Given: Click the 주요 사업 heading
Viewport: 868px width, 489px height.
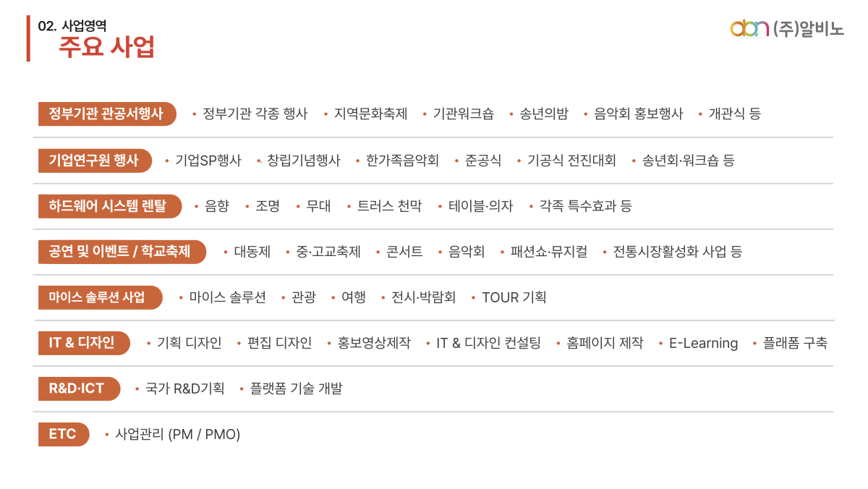Looking at the screenshot, I should 107,47.
